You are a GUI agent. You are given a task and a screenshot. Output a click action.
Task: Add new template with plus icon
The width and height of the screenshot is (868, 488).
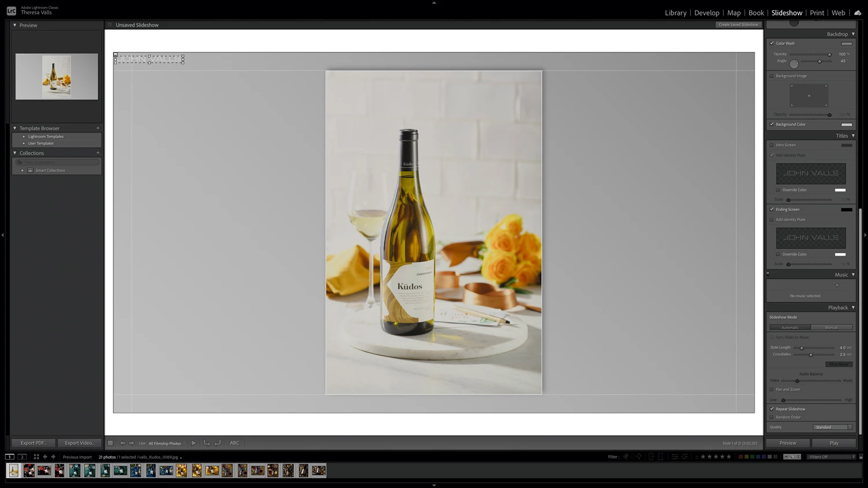coord(98,128)
